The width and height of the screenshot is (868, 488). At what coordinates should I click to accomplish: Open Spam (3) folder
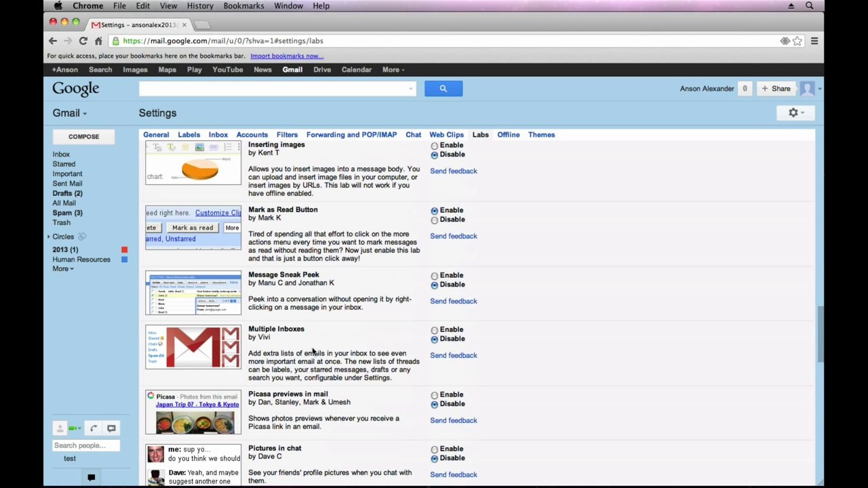click(x=68, y=213)
